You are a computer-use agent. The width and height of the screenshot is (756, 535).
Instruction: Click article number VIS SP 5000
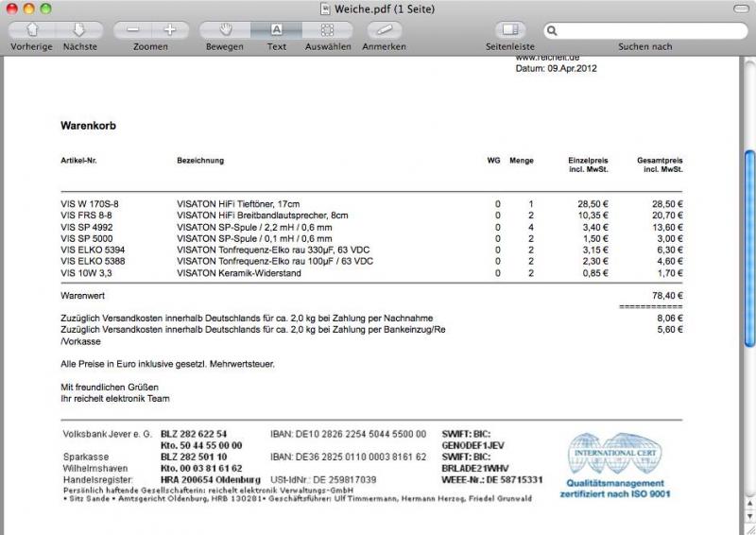87,238
